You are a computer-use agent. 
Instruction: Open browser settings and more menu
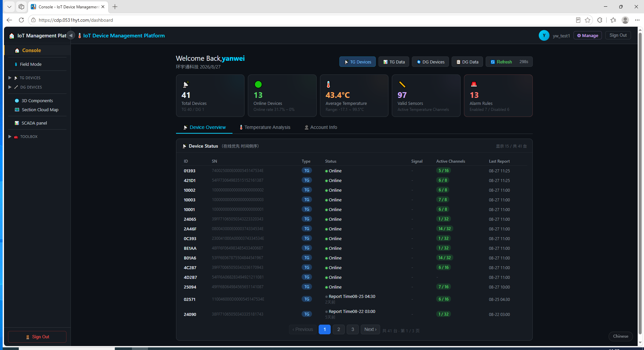(637, 20)
